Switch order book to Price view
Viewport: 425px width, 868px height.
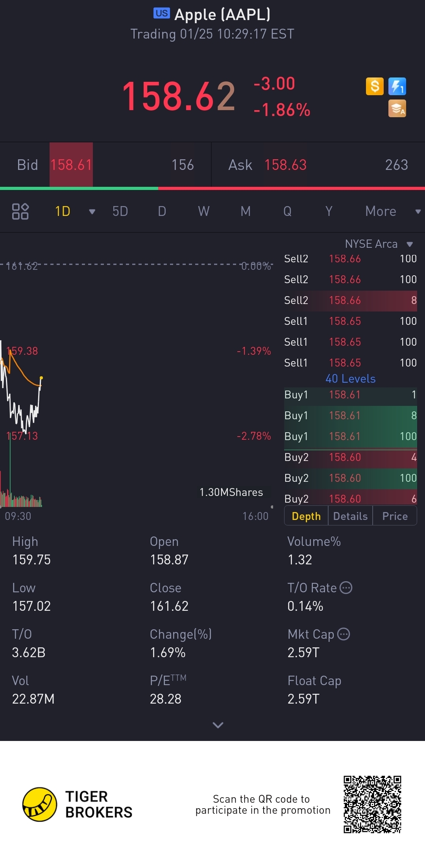pos(395,516)
